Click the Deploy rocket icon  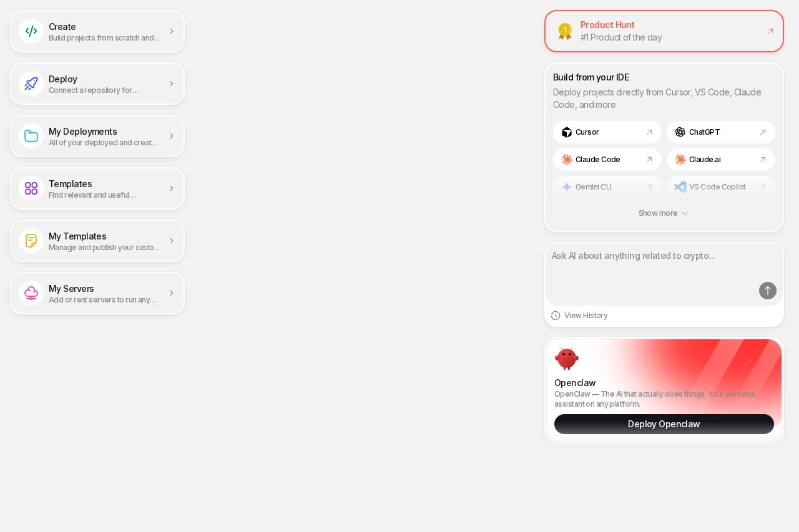[x=31, y=84]
